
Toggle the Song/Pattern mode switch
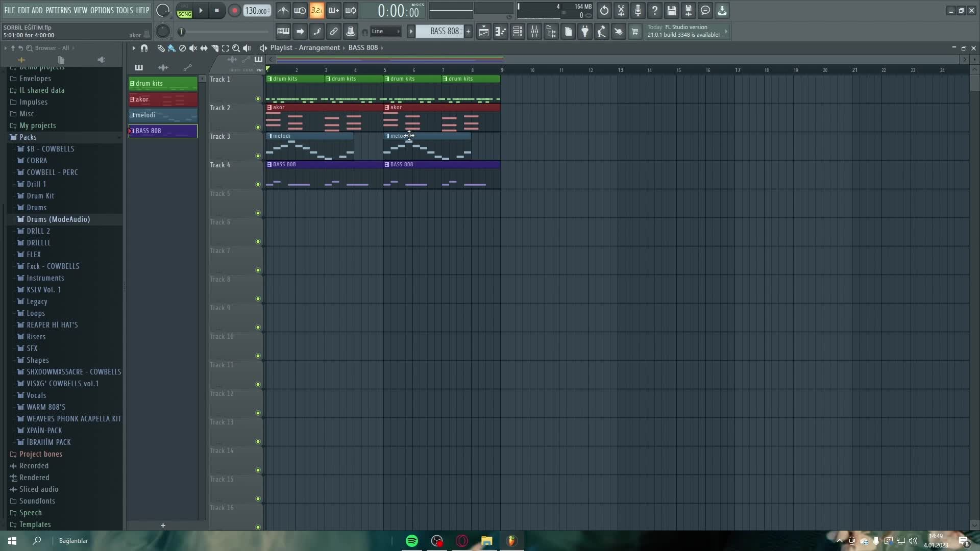pos(184,11)
